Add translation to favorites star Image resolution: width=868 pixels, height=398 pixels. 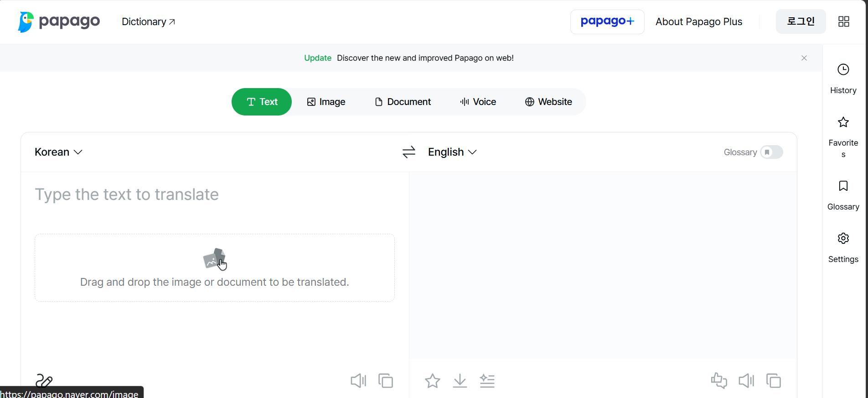433,381
